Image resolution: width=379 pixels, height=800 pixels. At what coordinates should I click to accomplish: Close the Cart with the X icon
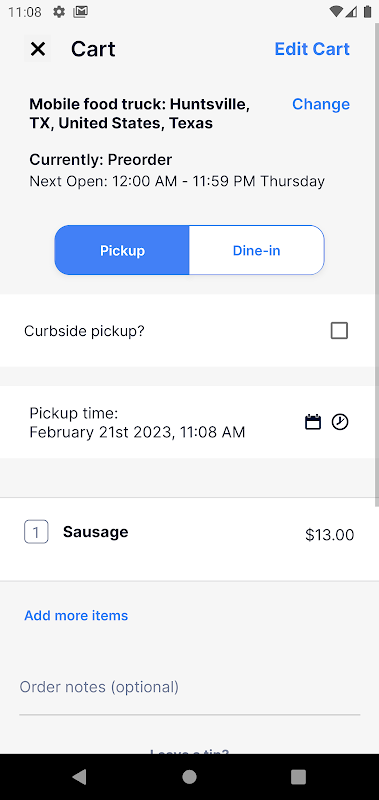(x=38, y=49)
